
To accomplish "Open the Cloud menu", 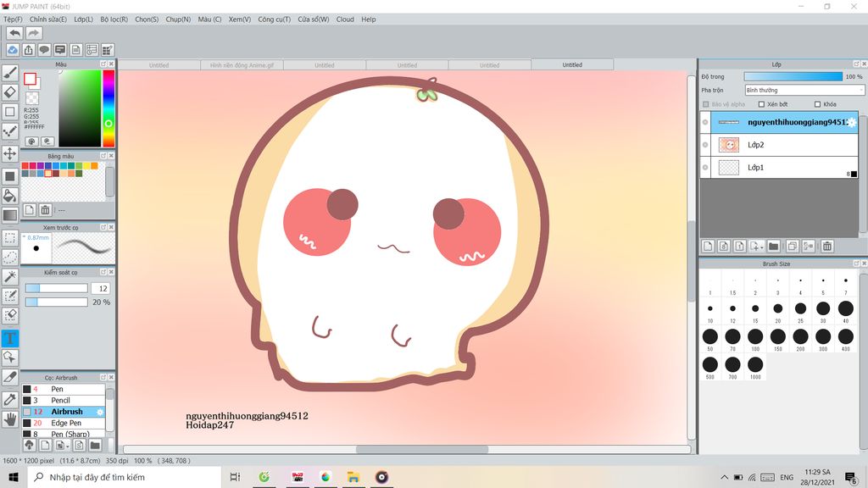I will 345,19.
